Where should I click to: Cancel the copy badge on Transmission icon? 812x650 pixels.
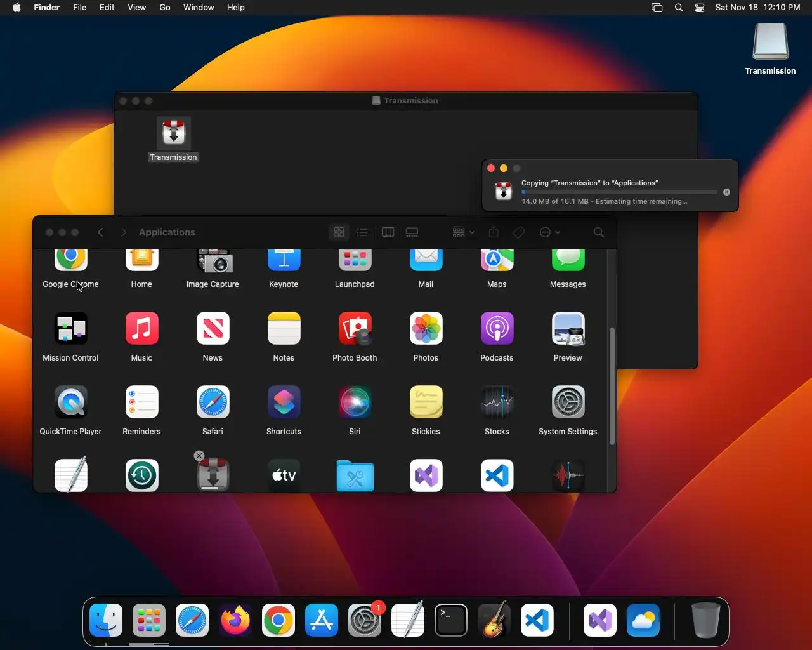click(x=199, y=456)
